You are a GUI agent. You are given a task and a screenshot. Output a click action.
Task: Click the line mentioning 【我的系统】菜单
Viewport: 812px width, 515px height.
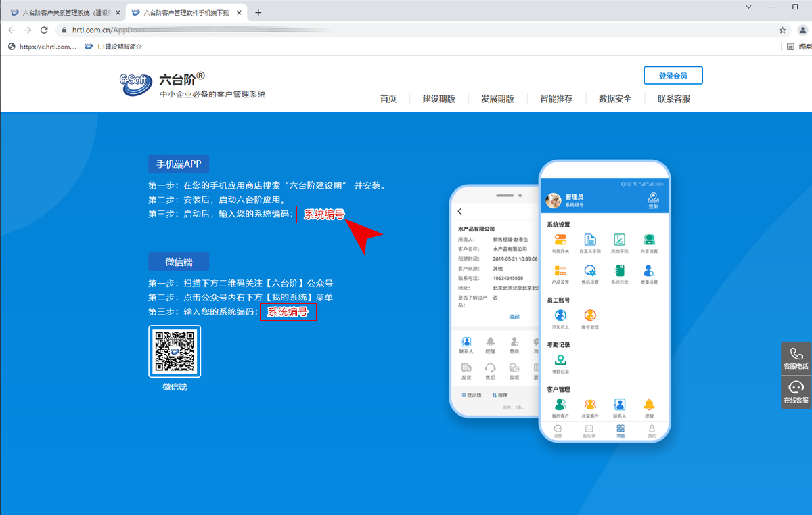240,298
